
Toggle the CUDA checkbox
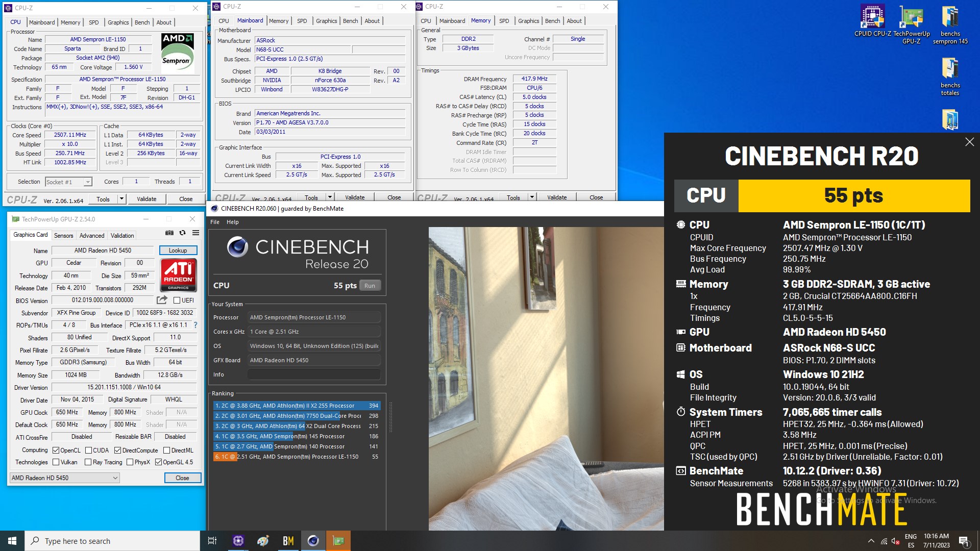tap(88, 450)
